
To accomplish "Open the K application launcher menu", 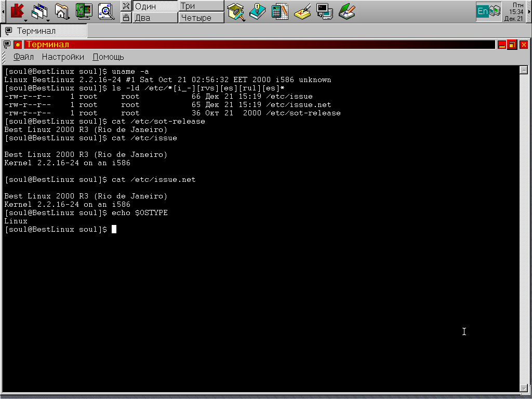I will click(17, 11).
